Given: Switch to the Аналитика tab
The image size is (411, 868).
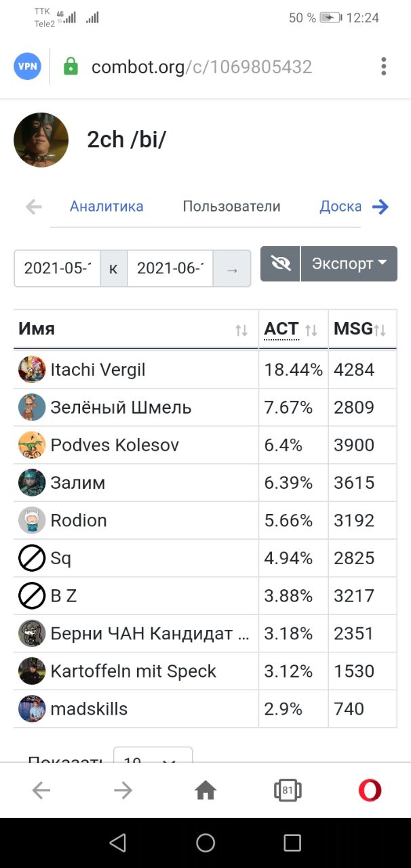Looking at the screenshot, I should [106, 207].
